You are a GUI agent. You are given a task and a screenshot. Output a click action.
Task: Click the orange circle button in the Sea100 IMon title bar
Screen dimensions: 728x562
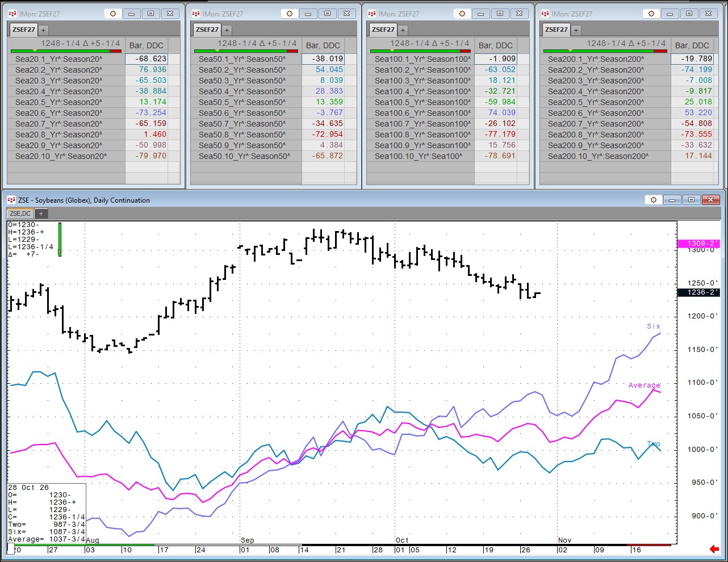tap(462, 14)
